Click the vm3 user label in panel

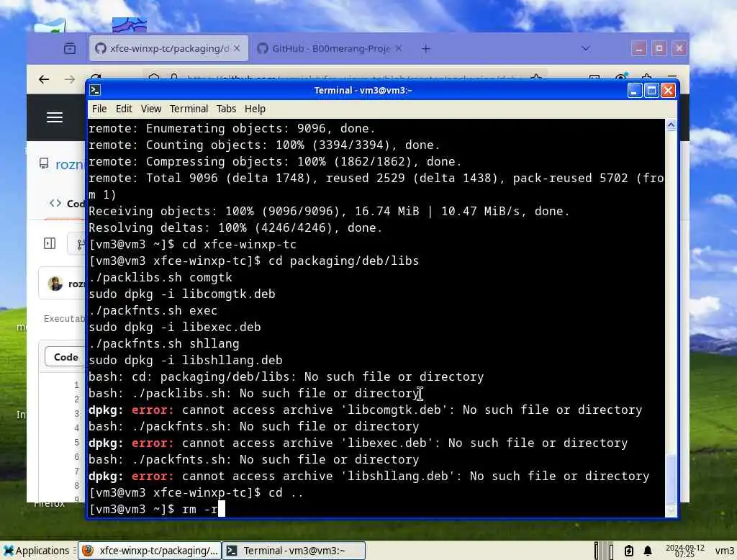pos(724,551)
